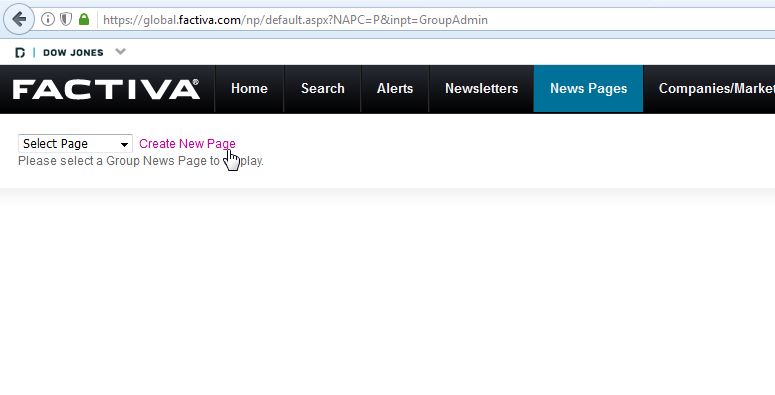View connection security via green padlock
The height and width of the screenshot is (395, 775).
84,20
